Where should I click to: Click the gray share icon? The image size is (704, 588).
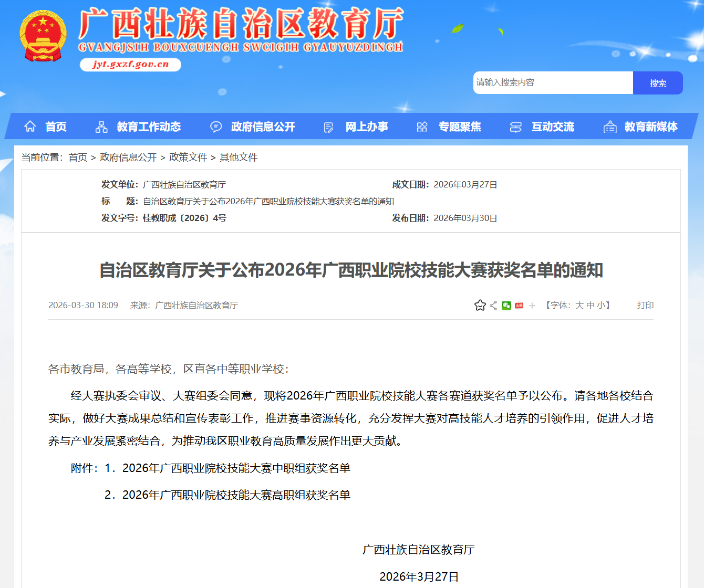493,306
